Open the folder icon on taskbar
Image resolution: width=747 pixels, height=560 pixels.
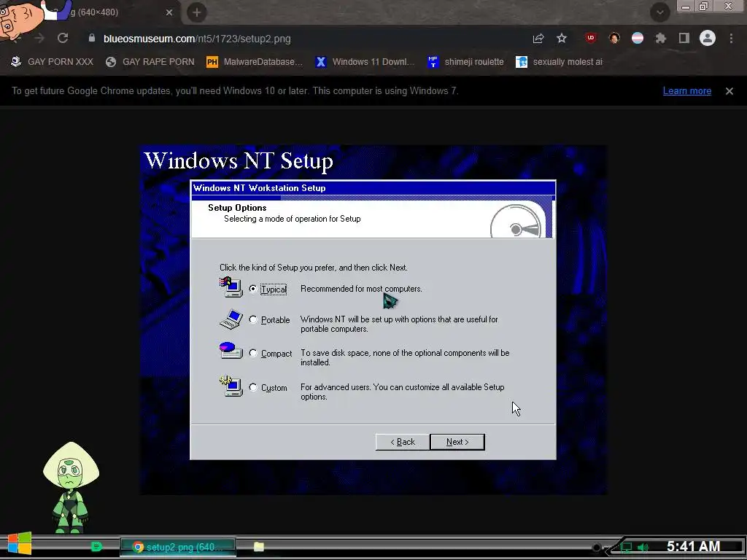[x=259, y=547]
